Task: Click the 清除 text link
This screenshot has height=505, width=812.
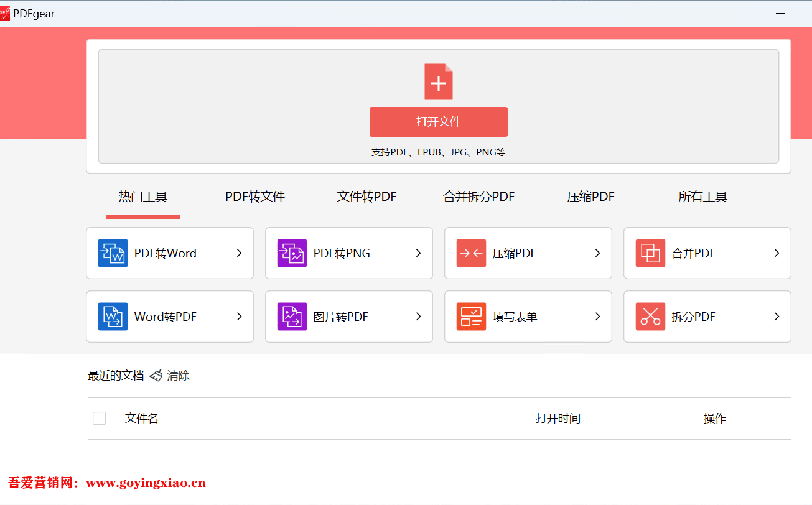Action: pos(178,376)
